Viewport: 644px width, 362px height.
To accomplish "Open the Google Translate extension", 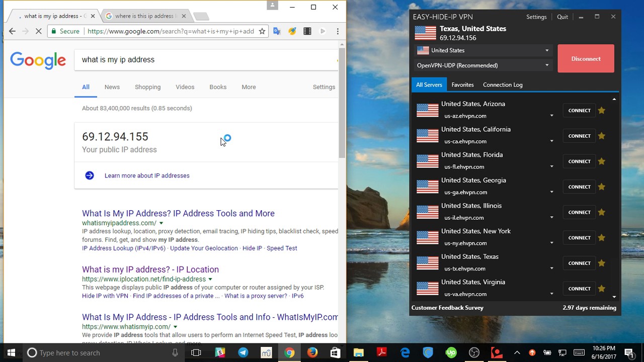I will pos(277,31).
